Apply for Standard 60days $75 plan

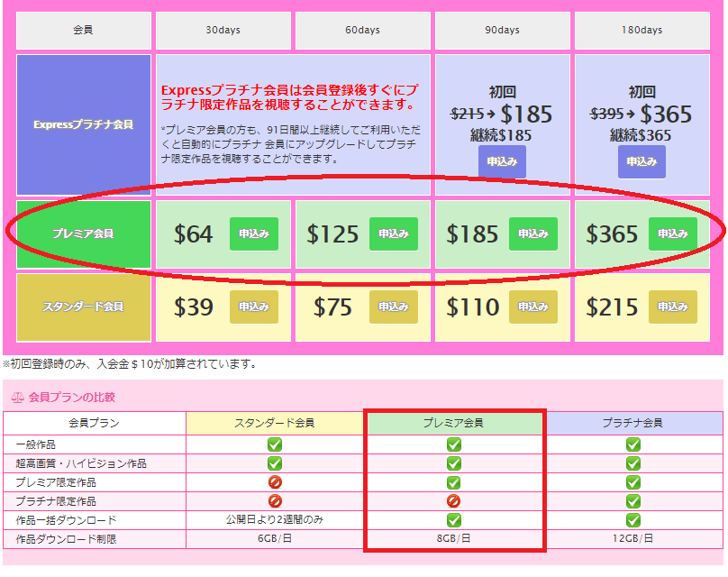pos(394,307)
